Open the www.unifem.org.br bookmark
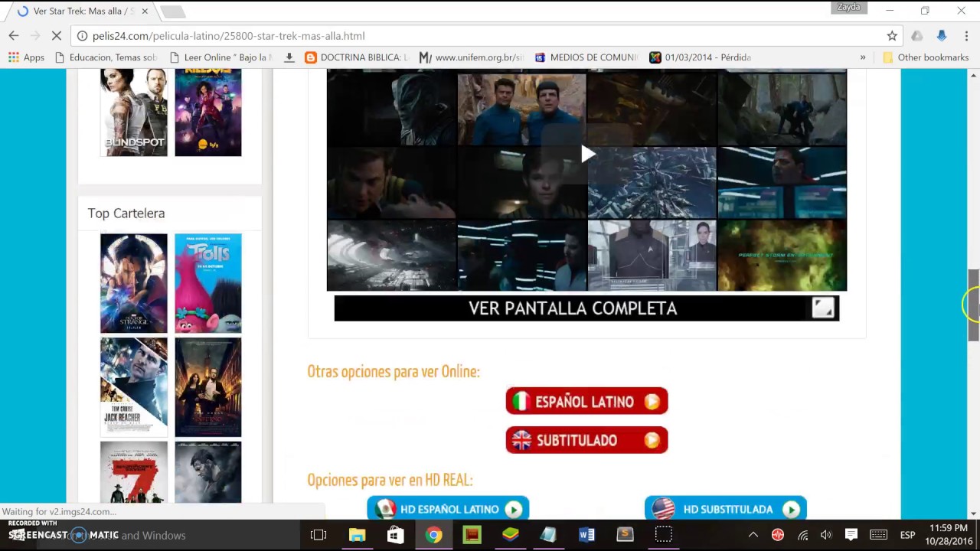Image resolution: width=980 pixels, height=551 pixels. pos(472,57)
